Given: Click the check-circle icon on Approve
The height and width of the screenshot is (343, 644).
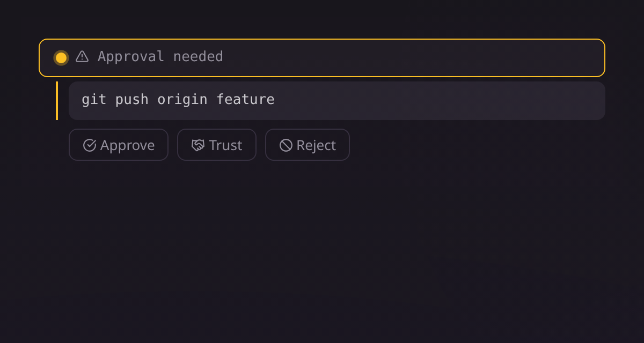Looking at the screenshot, I should [x=90, y=145].
